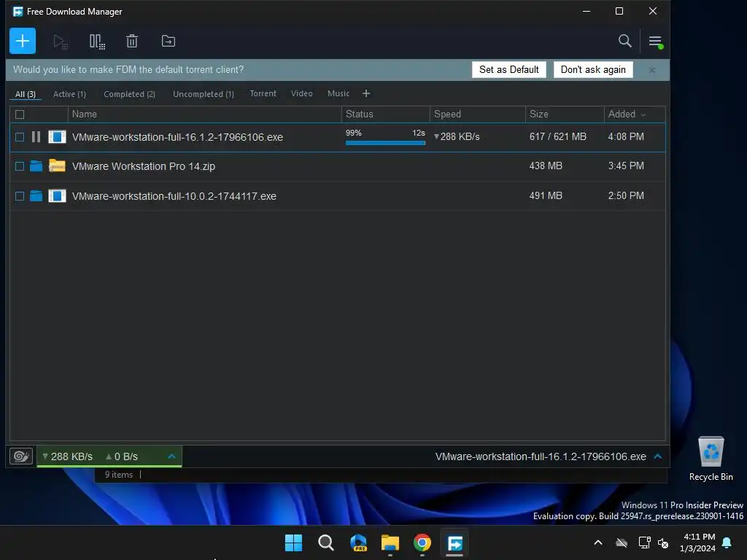Select VMware-workstation-full-10.0.2-1744117.exe file name

(174, 196)
